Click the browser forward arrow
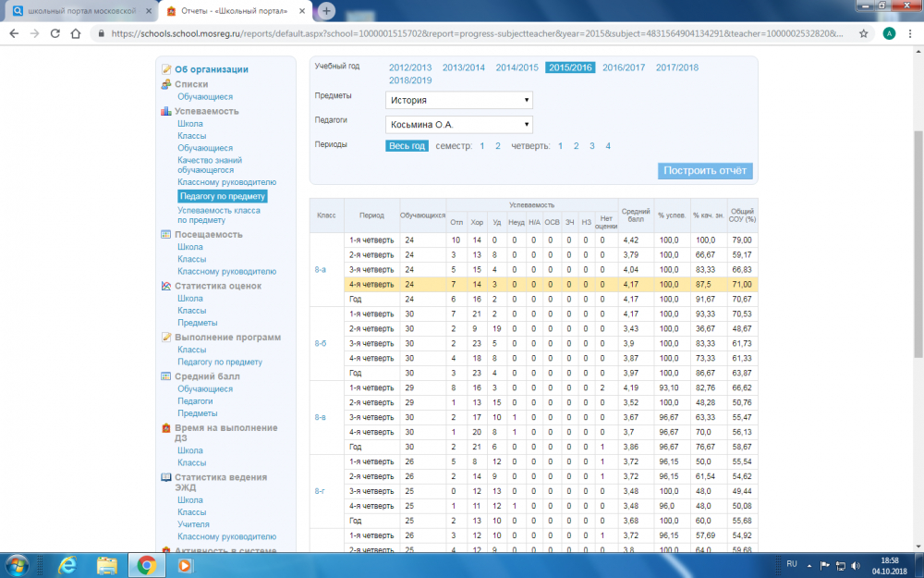Viewport: 924px width, 578px height. [x=35, y=33]
